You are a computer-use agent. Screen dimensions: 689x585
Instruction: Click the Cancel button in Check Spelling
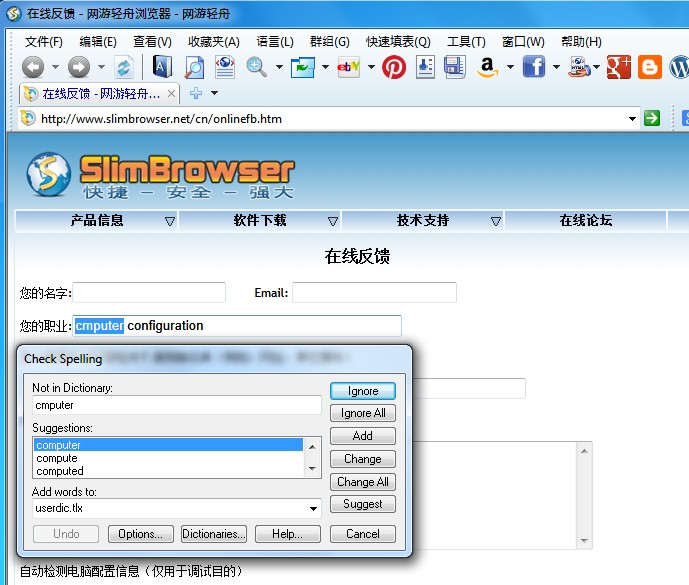[363, 534]
